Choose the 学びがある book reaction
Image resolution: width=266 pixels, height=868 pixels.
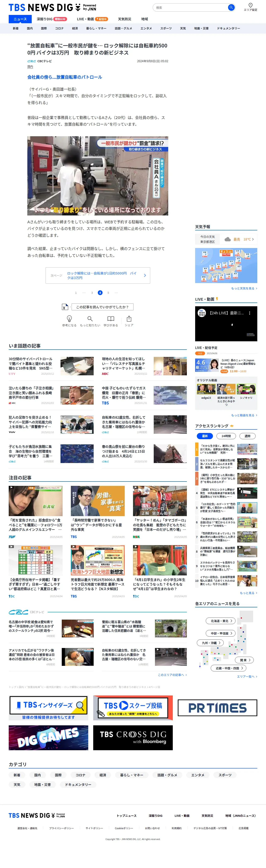[x=111, y=321]
